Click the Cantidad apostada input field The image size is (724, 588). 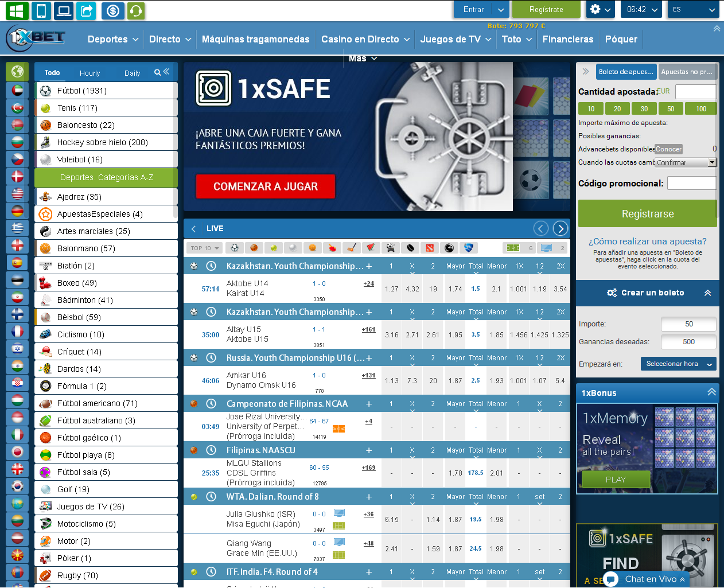click(696, 92)
